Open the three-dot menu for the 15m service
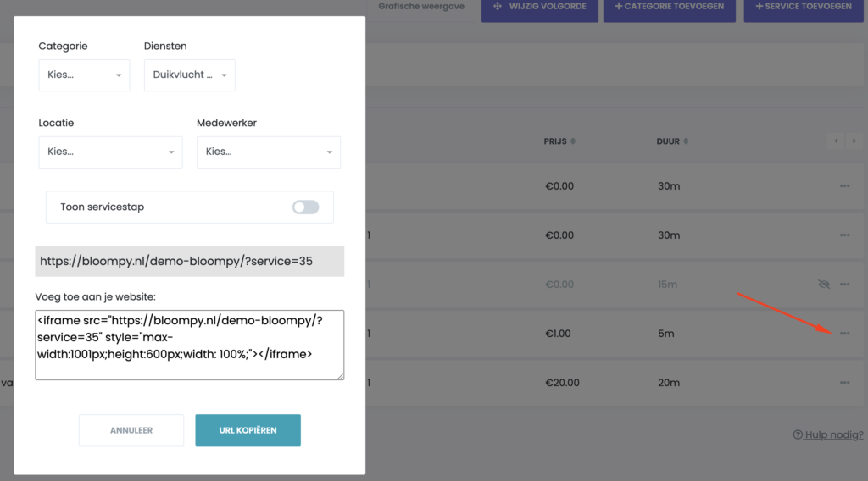This screenshot has height=481, width=868. click(x=844, y=285)
